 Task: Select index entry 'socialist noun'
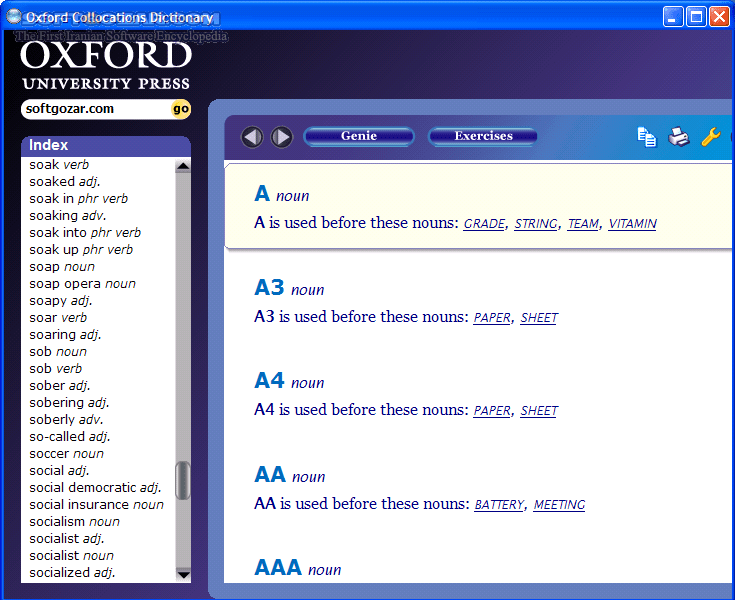click(71, 555)
